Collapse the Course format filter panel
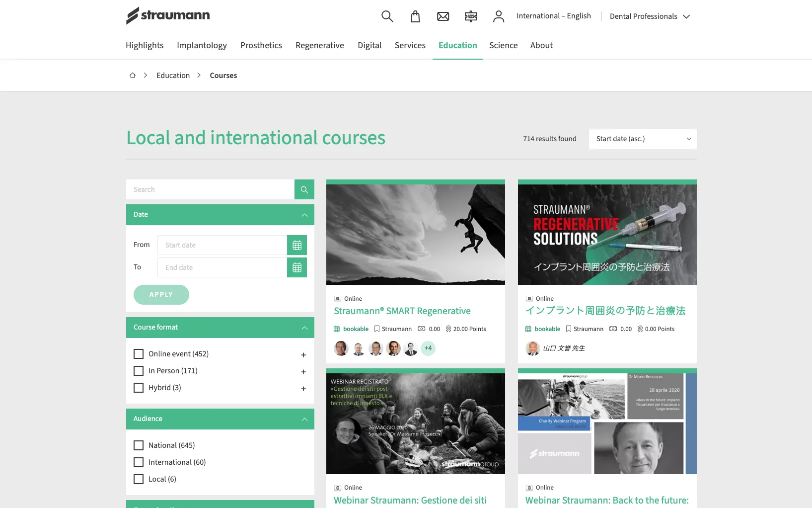The width and height of the screenshot is (812, 508). pyautogui.click(x=220, y=328)
